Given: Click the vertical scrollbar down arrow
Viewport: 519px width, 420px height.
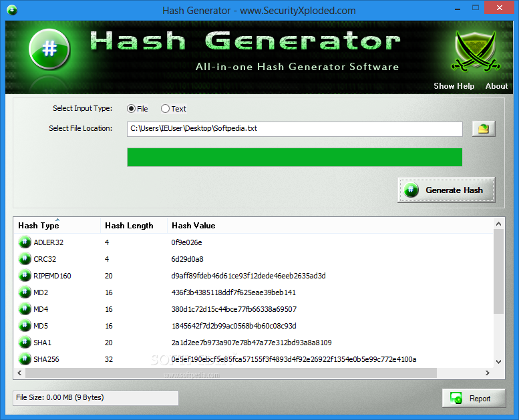Looking at the screenshot, I should tap(498, 362).
